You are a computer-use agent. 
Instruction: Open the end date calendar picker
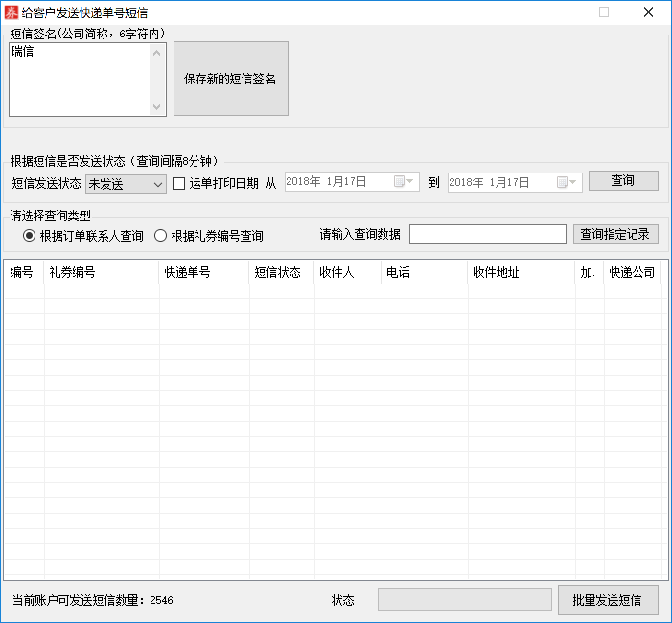(566, 183)
